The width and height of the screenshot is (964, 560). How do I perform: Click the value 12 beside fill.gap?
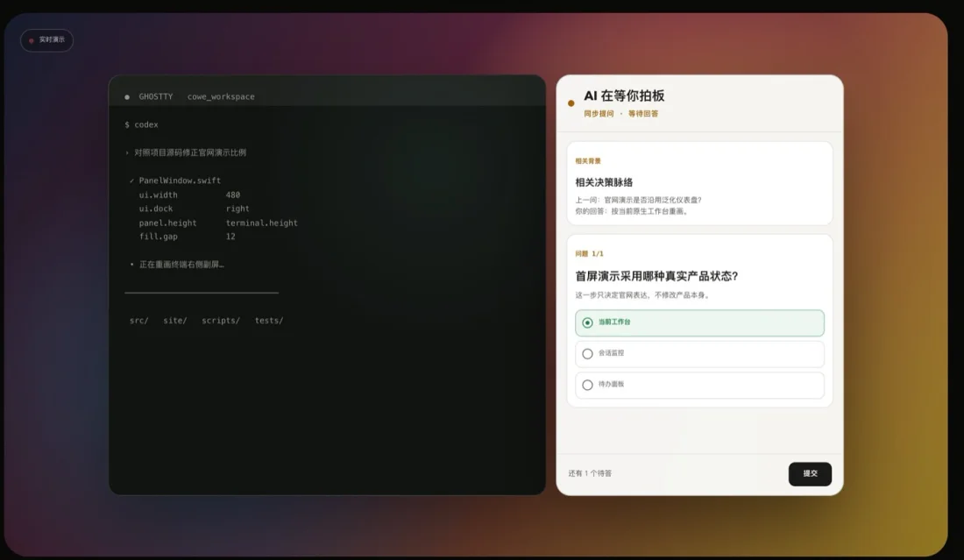point(230,237)
